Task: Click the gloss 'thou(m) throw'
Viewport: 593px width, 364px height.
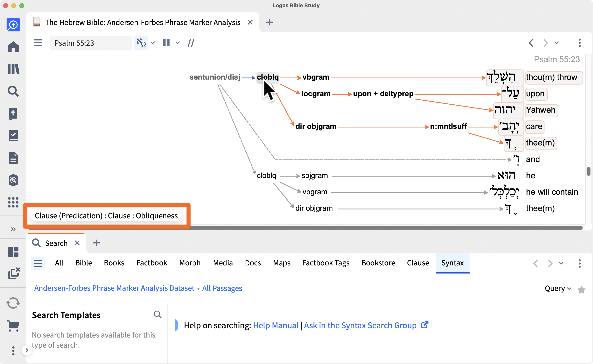Action: click(554, 77)
